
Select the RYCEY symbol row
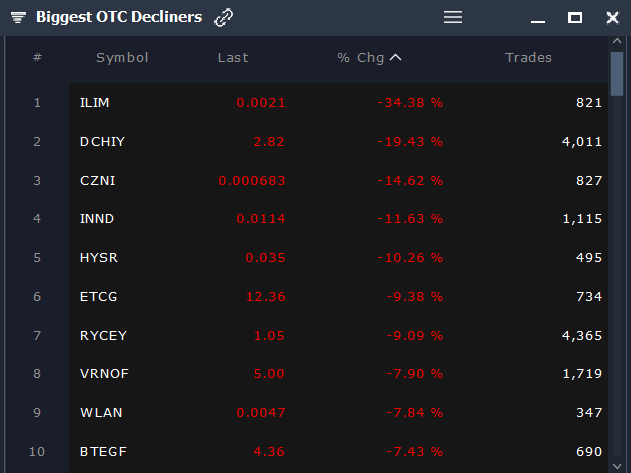338,335
